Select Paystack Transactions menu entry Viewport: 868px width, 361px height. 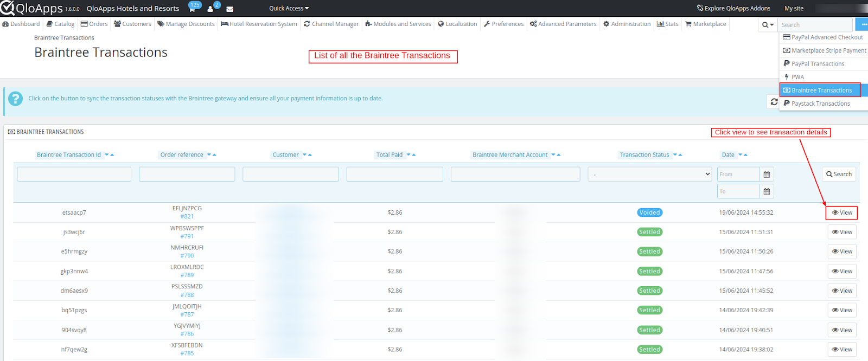[824, 104]
